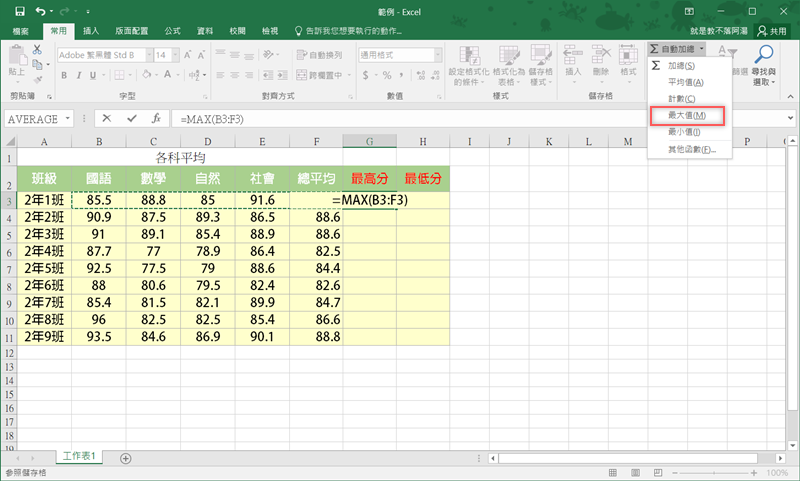Add new sheet with plus icon
This screenshot has height=481, width=800.
tap(125, 457)
